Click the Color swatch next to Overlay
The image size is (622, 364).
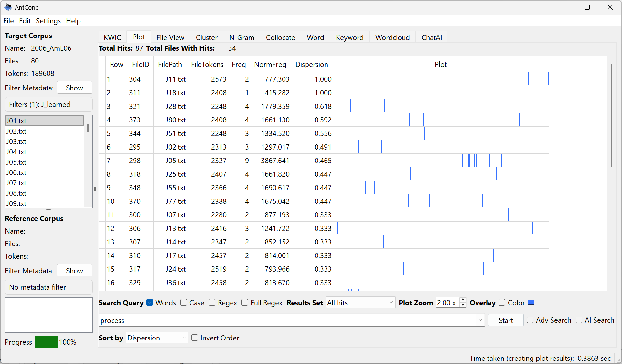coord(531,302)
